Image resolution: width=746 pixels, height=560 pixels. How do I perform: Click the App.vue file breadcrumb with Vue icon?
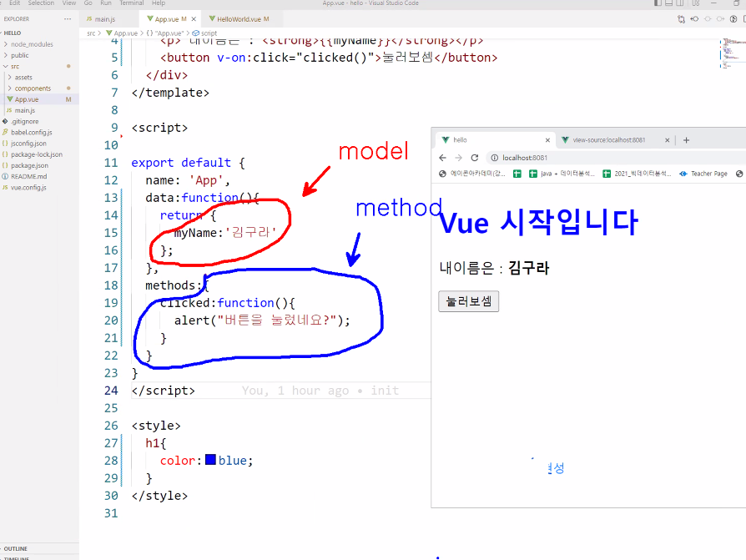coord(122,33)
